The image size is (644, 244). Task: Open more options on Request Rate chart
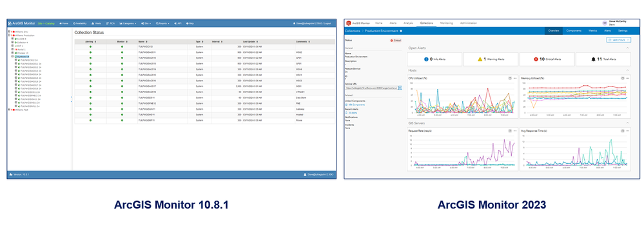point(514,130)
